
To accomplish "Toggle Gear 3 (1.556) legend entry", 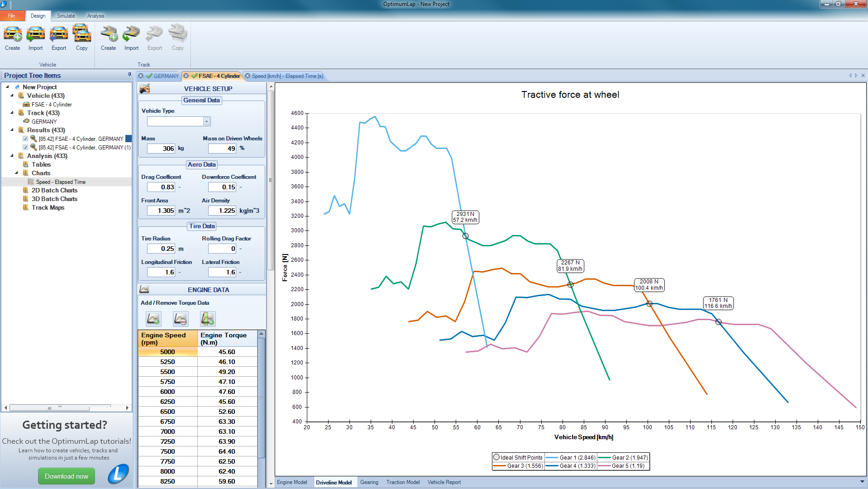I will 518,465.
